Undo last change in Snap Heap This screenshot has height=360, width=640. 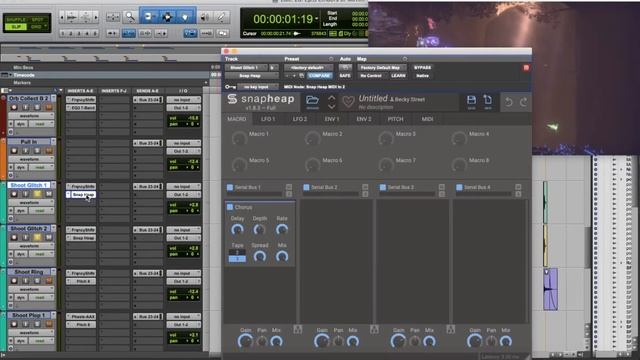509,102
